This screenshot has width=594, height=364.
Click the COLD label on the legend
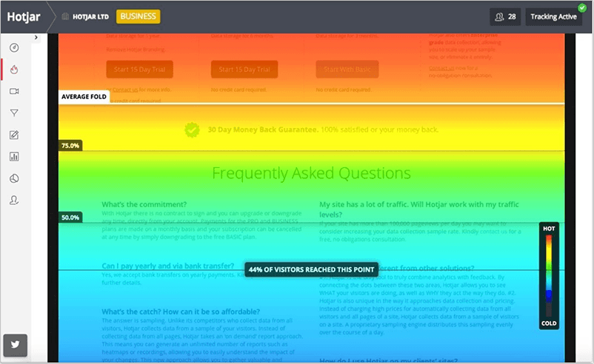549,323
